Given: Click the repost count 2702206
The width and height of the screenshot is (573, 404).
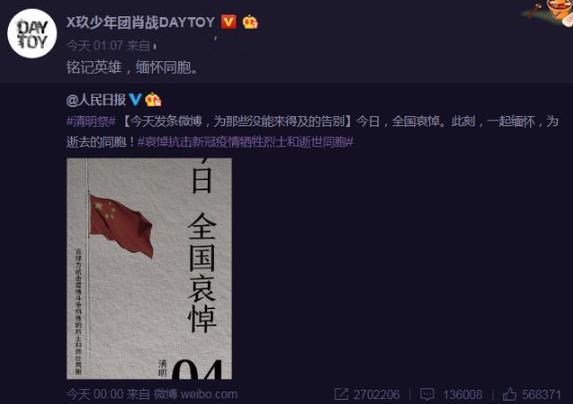Looking at the screenshot, I should (376, 395).
